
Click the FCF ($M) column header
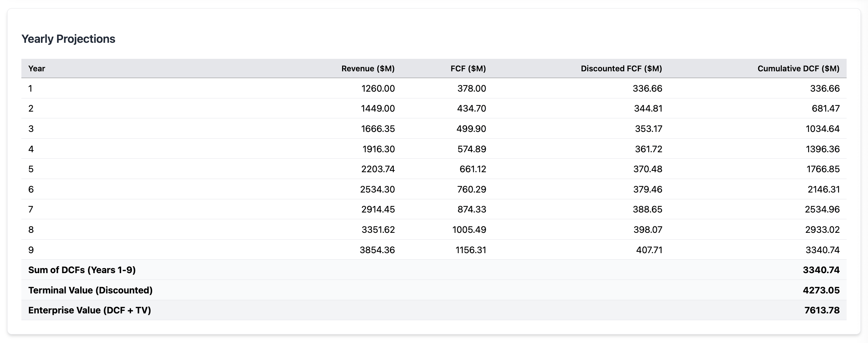468,68
